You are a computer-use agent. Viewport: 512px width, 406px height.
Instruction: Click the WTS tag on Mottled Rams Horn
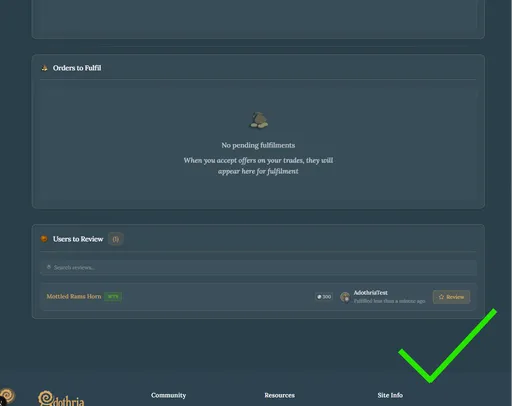113,296
